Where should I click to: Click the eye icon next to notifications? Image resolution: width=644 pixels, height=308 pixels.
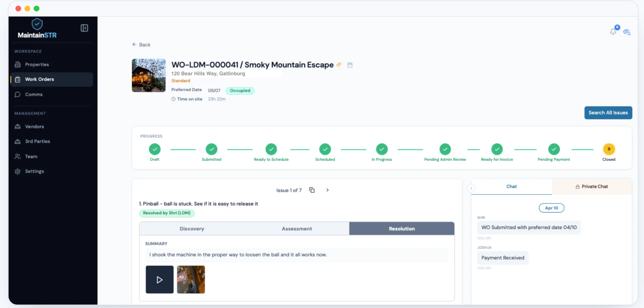tap(627, 32)
